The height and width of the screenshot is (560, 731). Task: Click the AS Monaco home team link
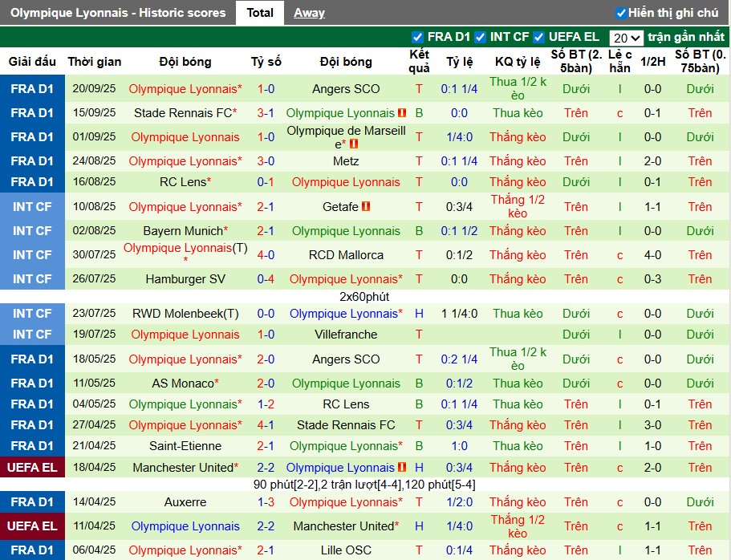tap(183, 383)
